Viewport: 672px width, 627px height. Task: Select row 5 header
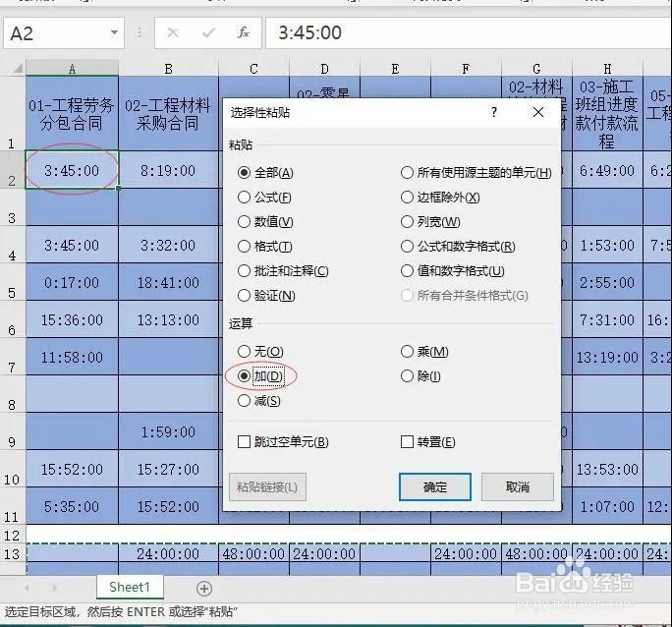[x=13, y=282]
